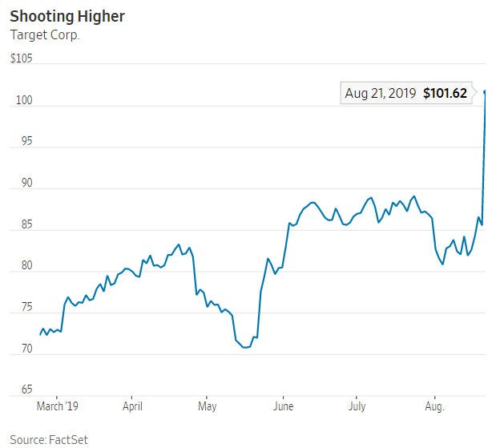
Task: Click the July x-axis label
Action: [x=357, y=406]
